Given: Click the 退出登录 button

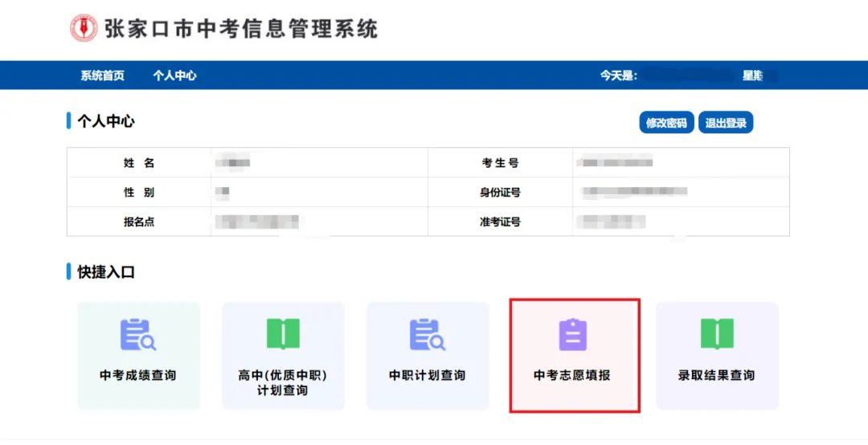Looking at the screenshot, I should (726, 123).
